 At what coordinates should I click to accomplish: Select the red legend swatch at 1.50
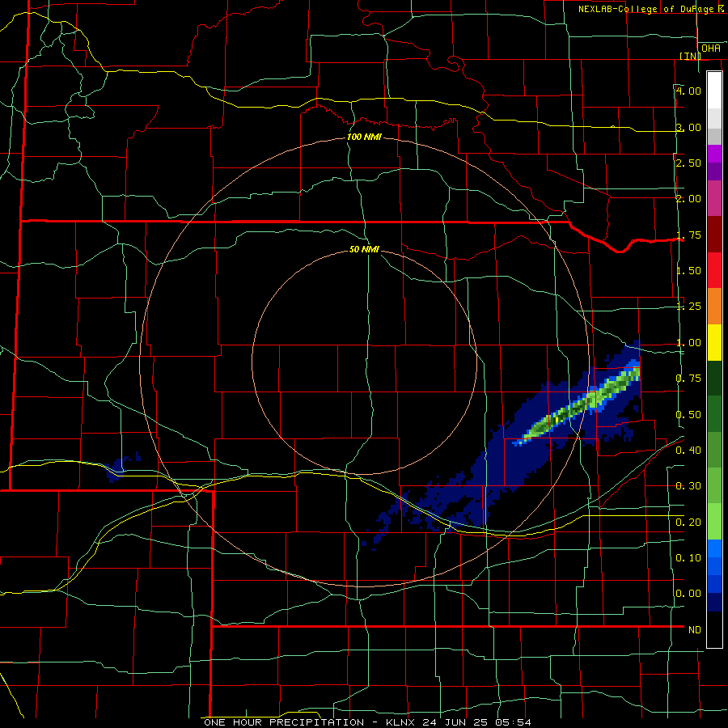coord(714,270)
